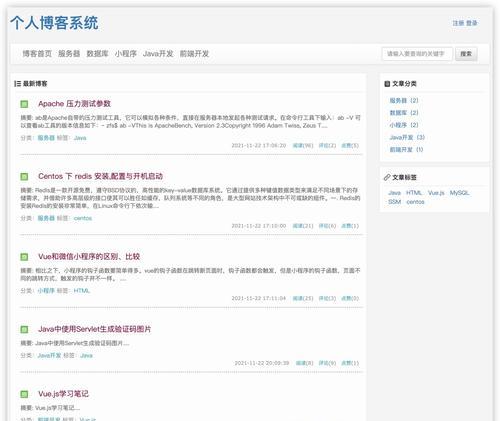The image size is (500, 421).
Task: Click 服务器 category under the Apache post
Action: [x=46, y=138]
